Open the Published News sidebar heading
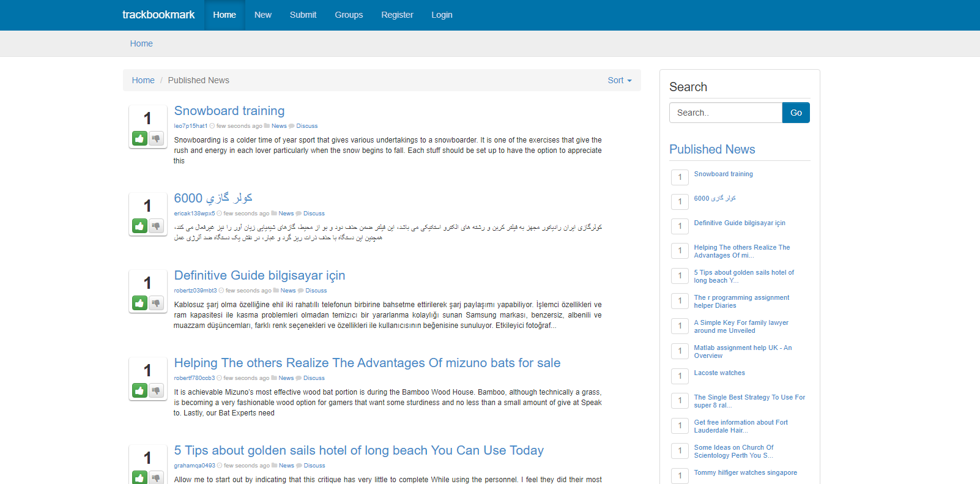The height and width of the screenshot is (484, 980). [x=712, y=149]
